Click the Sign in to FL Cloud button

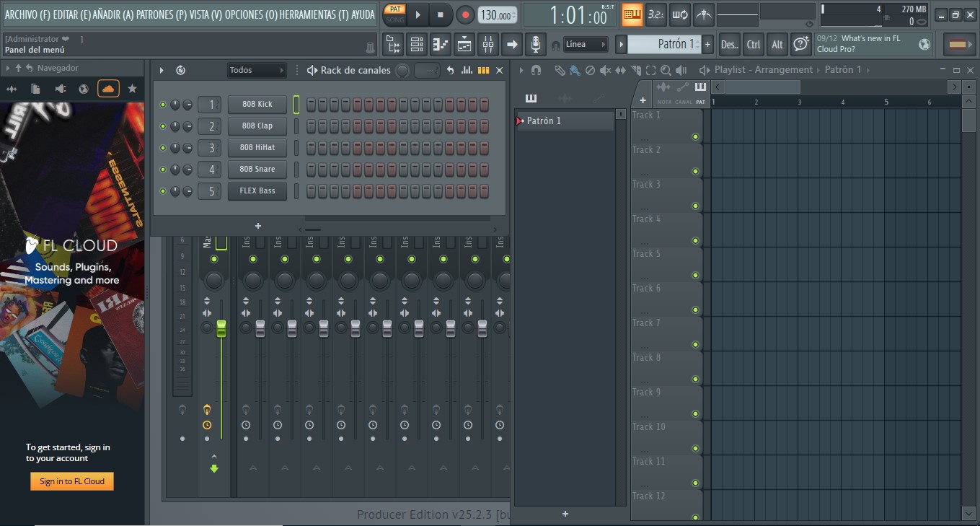[71, 481]
